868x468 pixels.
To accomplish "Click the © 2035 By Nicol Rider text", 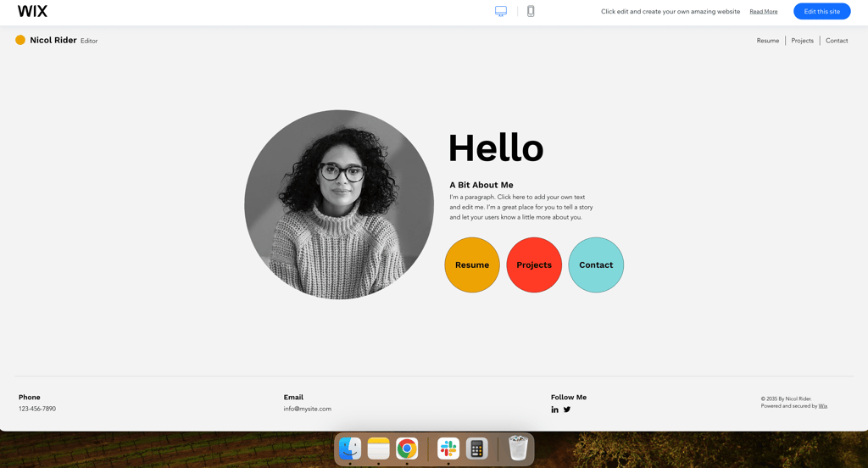I will [x=786, y=398].
